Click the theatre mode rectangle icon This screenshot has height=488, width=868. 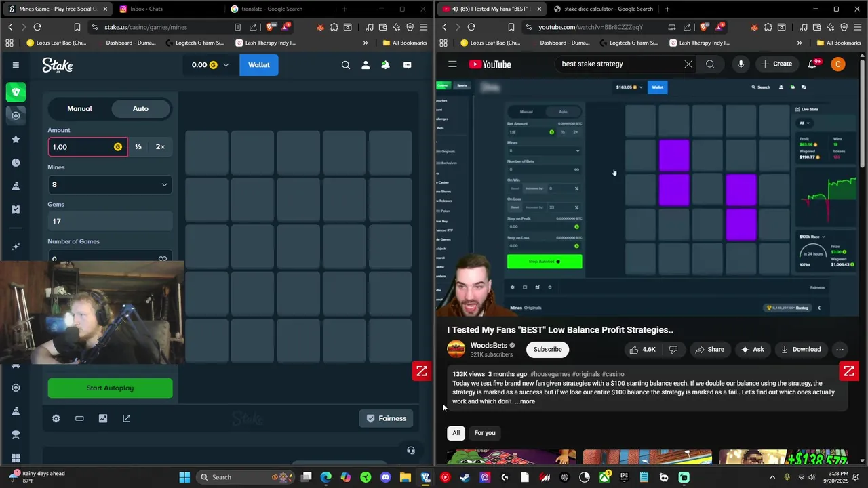click(x=79, y=418)
